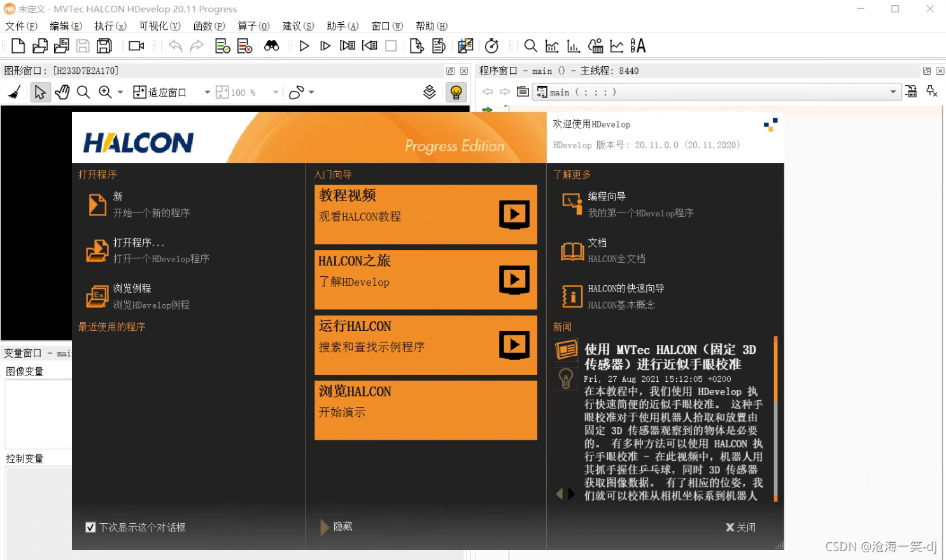Viewport: 946px width, 560px height.
Task: Open 编程向导 programming guide
Action: coord(628,205)
